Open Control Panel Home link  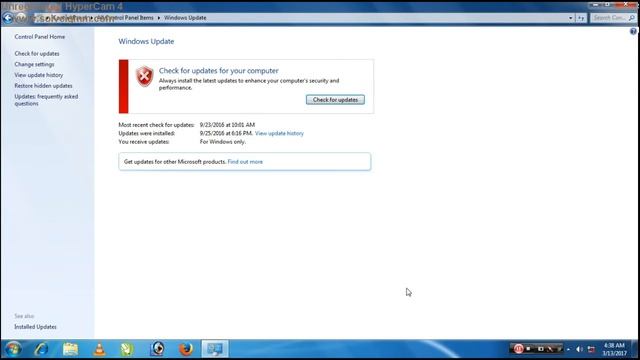pos(40,37)
